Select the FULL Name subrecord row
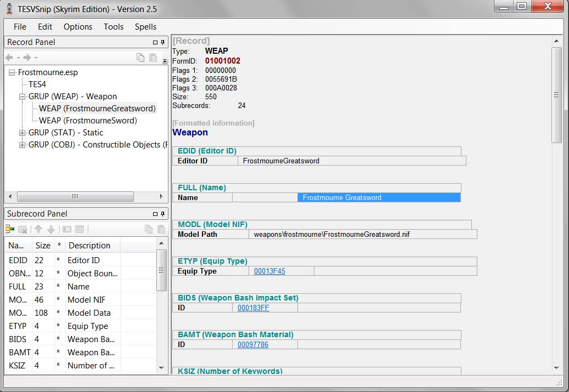 [x=81, y=287]
